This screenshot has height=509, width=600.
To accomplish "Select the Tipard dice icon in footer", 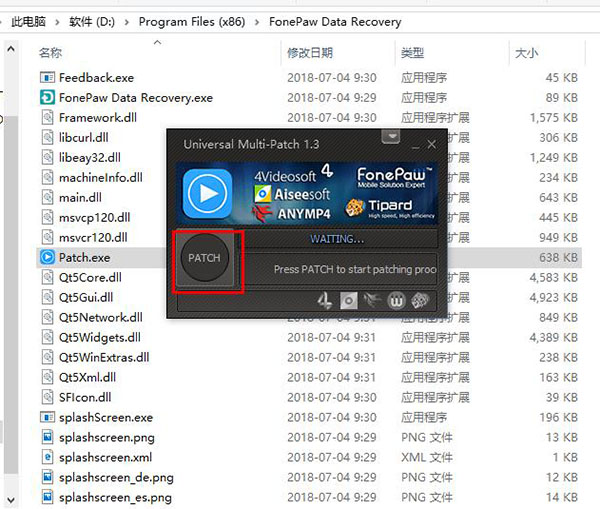I will 419,300.
